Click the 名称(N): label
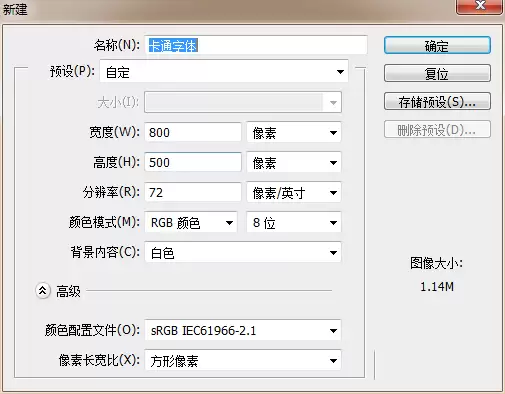 point(117,45)
